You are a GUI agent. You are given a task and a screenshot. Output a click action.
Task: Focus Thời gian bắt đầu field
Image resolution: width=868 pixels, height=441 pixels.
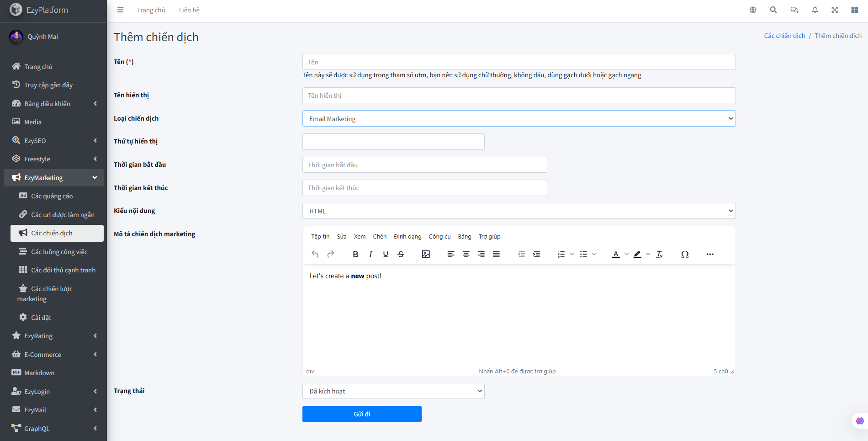(x=424, y=165)
